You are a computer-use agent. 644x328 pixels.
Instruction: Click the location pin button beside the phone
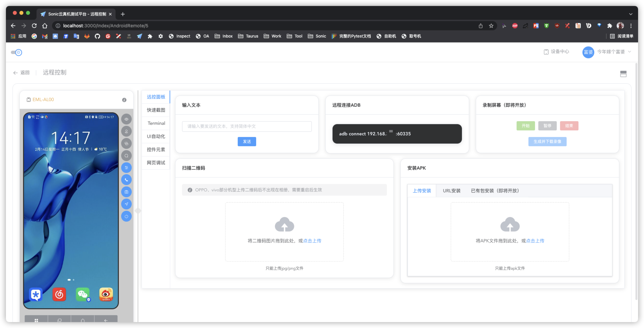tap(126, 131)
